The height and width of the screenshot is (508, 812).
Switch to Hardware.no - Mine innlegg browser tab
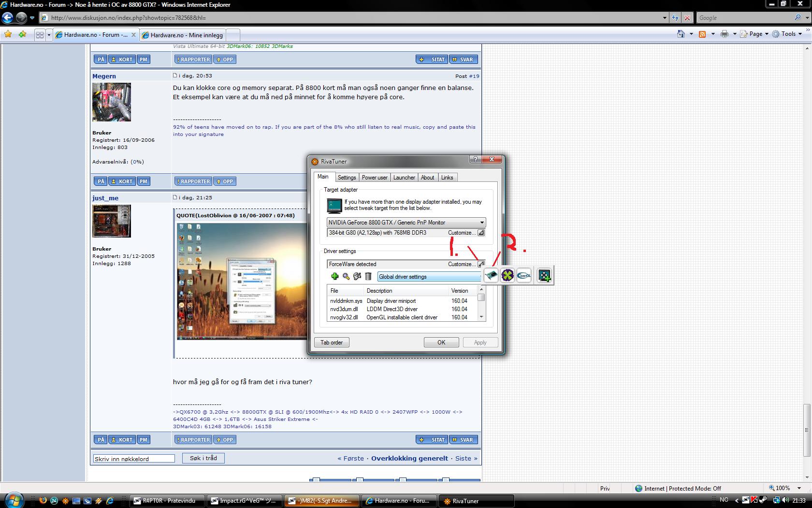tap(183, 35)
